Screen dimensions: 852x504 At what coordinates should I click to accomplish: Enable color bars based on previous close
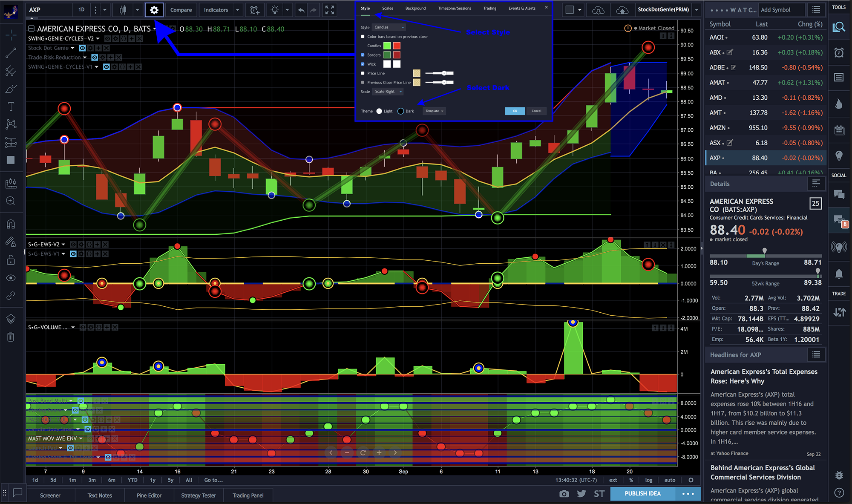click(363, 37)
